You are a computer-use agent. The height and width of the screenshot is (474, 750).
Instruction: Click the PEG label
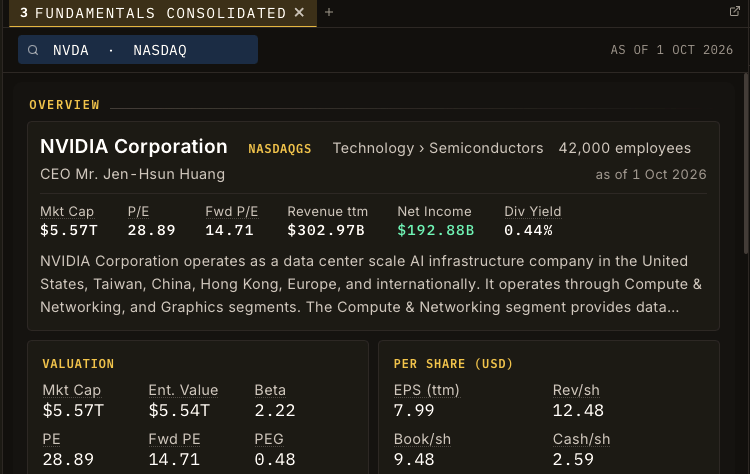coord(269,439)
